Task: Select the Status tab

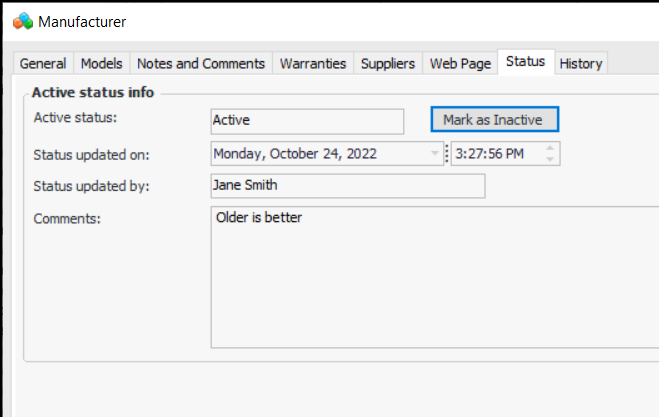Action: [525, 62]
